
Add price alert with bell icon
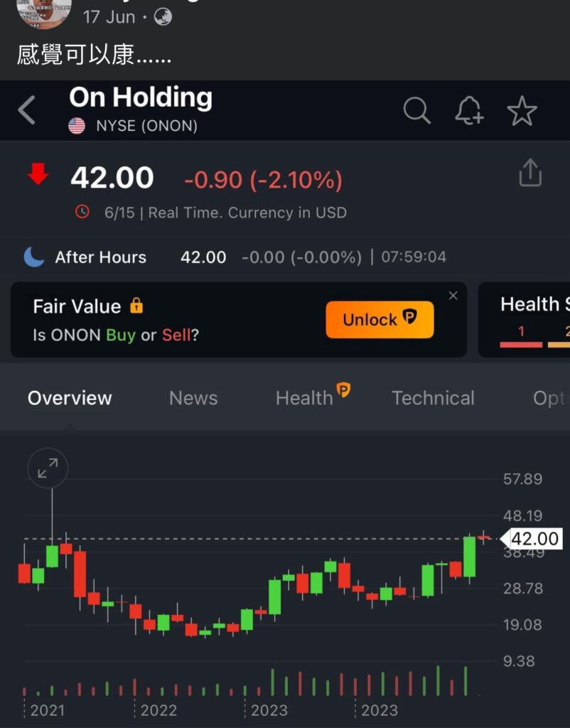click(x=469, y=111)
